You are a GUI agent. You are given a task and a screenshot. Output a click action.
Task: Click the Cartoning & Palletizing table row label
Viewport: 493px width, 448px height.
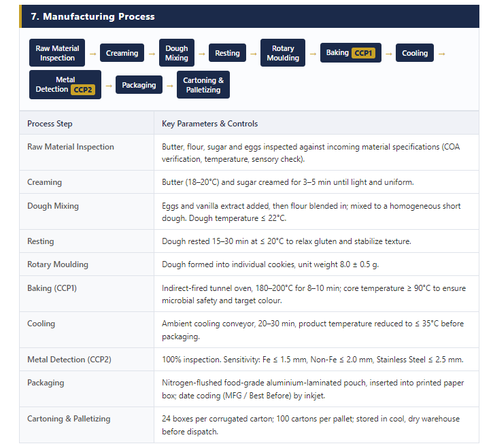tap(69, 419)
